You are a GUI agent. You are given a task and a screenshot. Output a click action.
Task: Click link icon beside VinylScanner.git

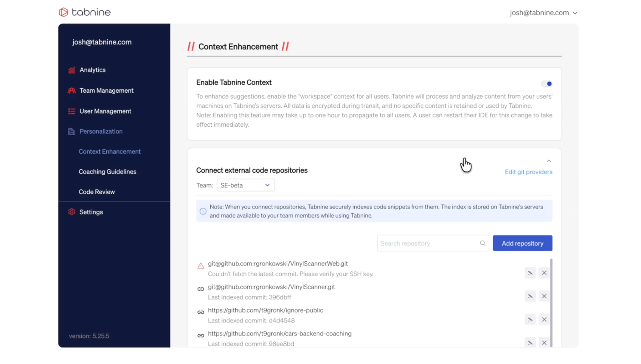(x=201, y=289)
